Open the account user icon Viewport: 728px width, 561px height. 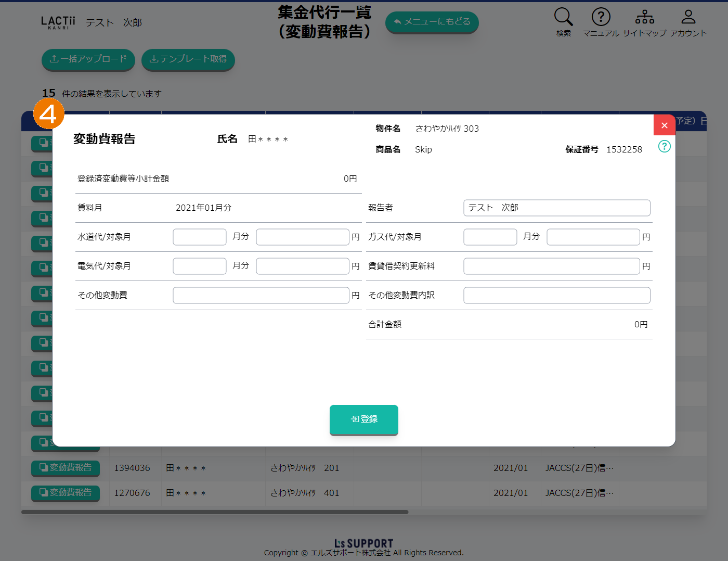coord(688,17)
